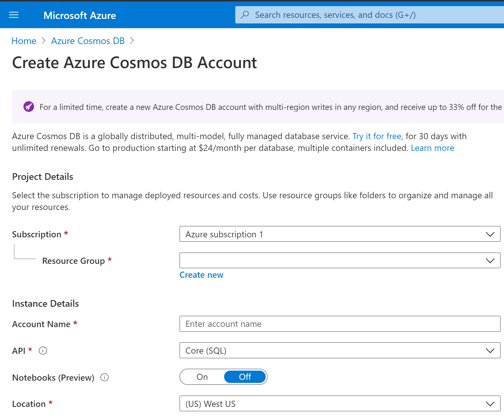Viewport: 504px width, 420px height.
Task: Open the hamburger portal menu
Action: click(x=14, y=15)
